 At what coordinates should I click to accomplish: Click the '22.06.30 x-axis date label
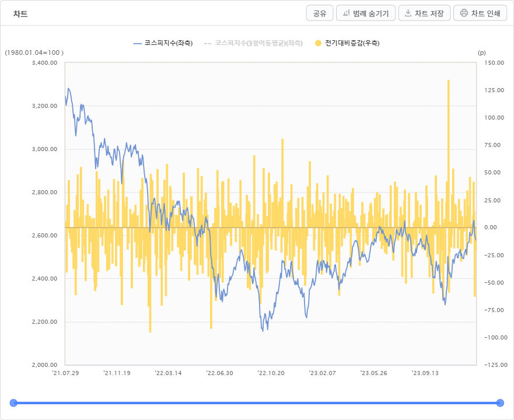coord(219,373)
